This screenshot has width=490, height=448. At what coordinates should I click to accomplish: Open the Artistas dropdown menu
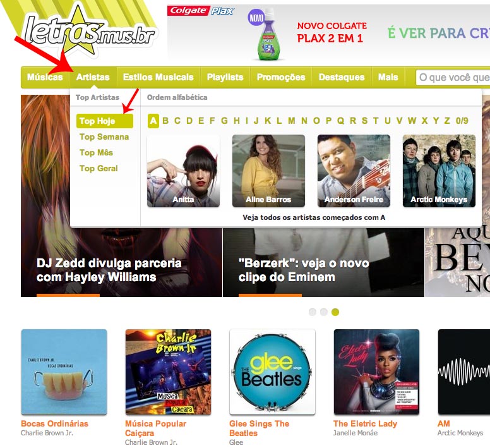click(x=93, y=77)
